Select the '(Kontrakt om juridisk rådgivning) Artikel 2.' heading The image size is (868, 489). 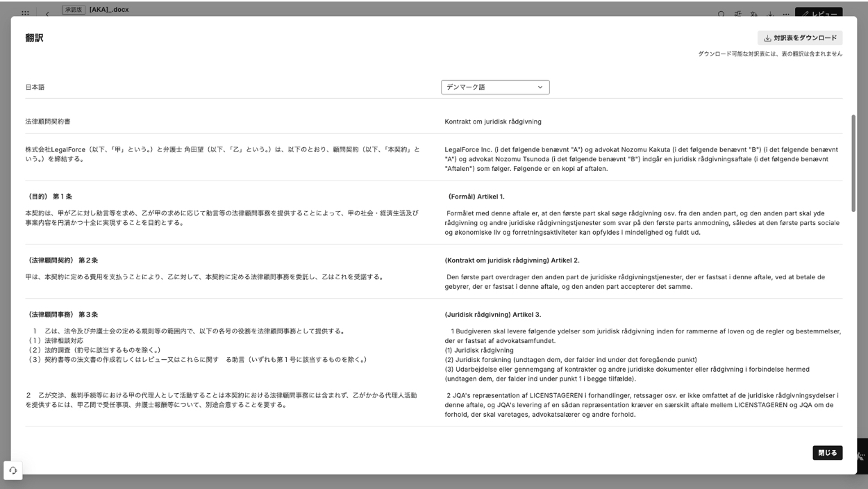512,260
